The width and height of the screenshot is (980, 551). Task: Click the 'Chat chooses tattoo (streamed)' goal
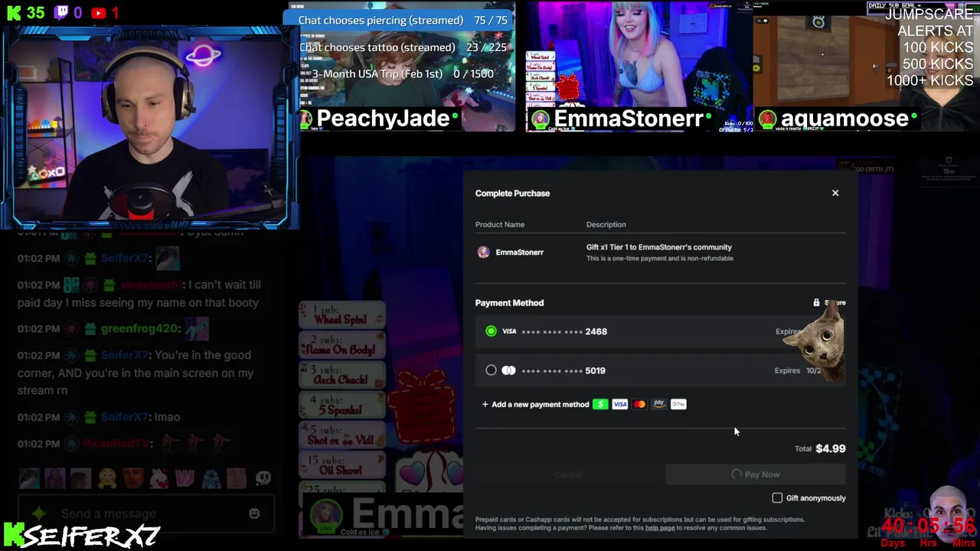click(377, 47)
